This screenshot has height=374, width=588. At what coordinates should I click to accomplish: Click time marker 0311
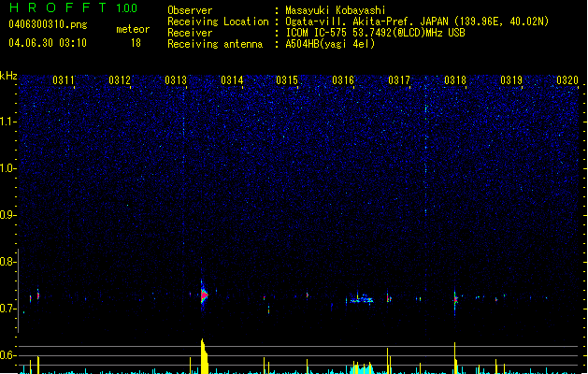click(64, 79)
